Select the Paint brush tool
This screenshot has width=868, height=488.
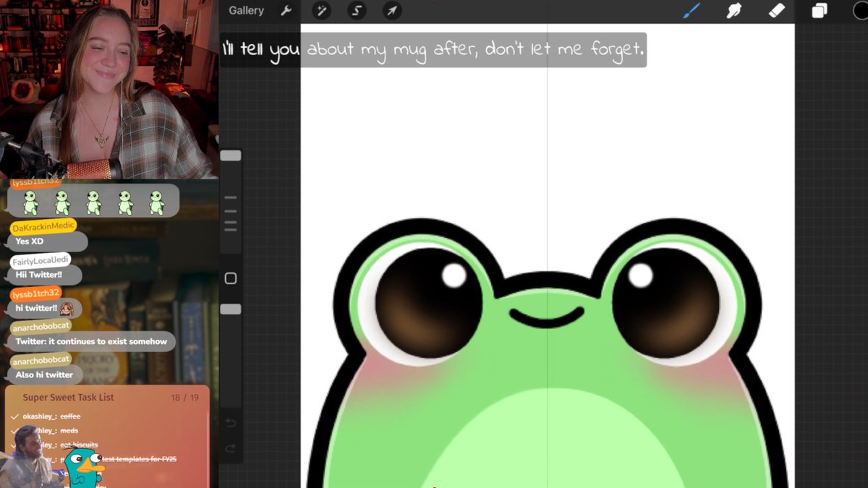(x=692, y=11)
